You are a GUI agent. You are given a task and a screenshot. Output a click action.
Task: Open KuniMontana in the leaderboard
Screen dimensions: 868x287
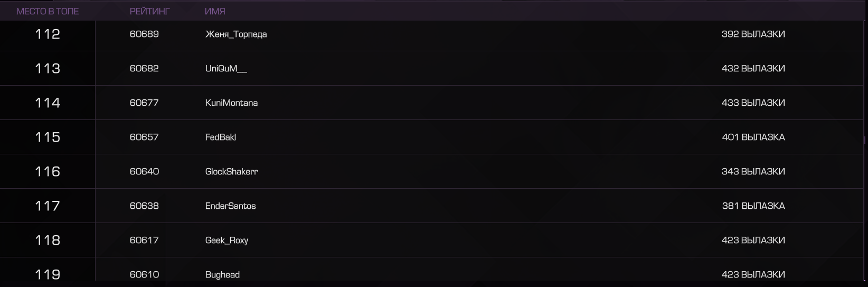pos(231,103)
